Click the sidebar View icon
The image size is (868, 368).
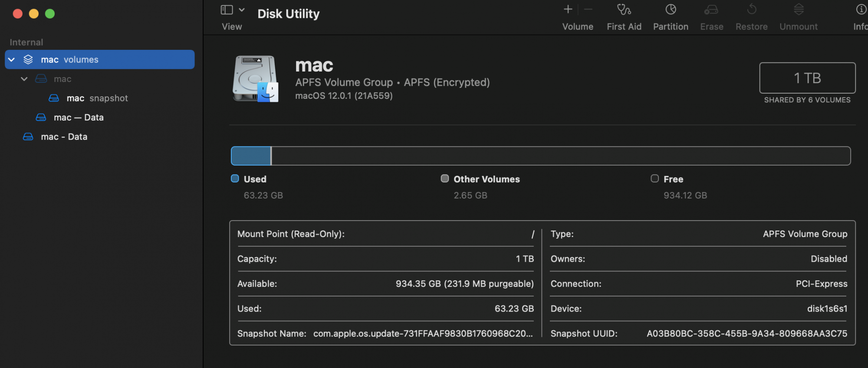pos(227,10)
